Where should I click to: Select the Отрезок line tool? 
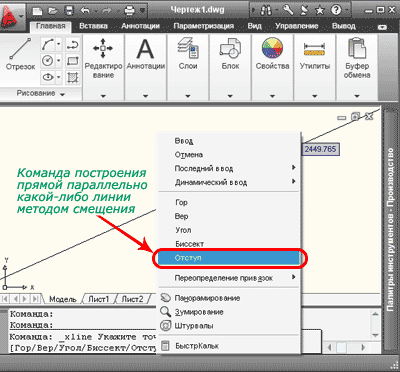point(20,54)
